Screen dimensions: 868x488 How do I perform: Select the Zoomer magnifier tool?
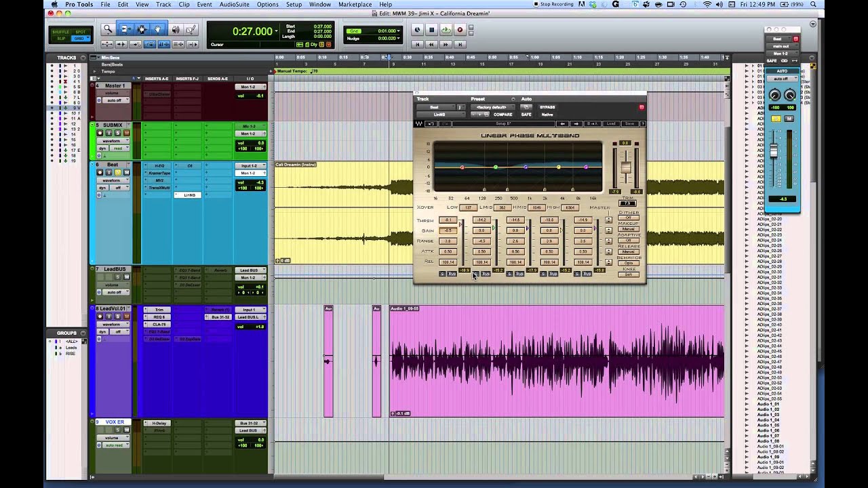click(x=108, y=29)
